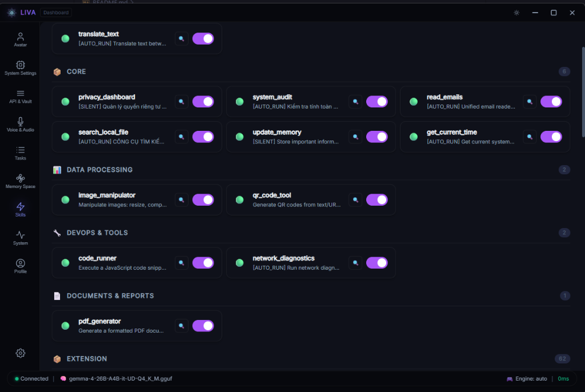Go to API & Vault page
The image size is (585, 392).
point(20,97)
